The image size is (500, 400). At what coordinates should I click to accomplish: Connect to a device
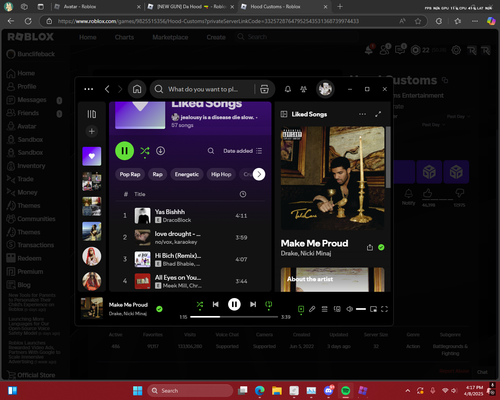337,309
